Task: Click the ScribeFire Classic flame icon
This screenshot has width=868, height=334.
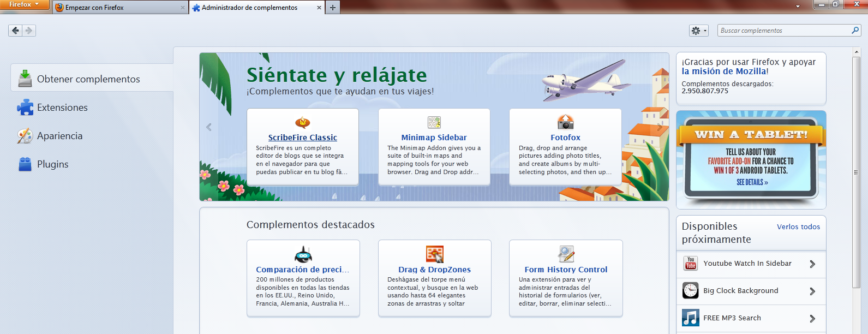Action: [302, 122]
